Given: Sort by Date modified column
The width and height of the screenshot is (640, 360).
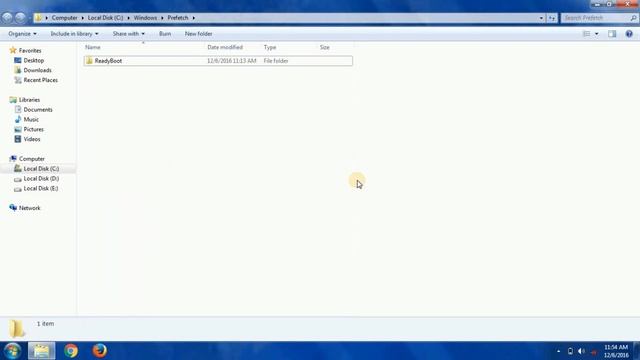Looking at the screenshot, I should point(225,47).
